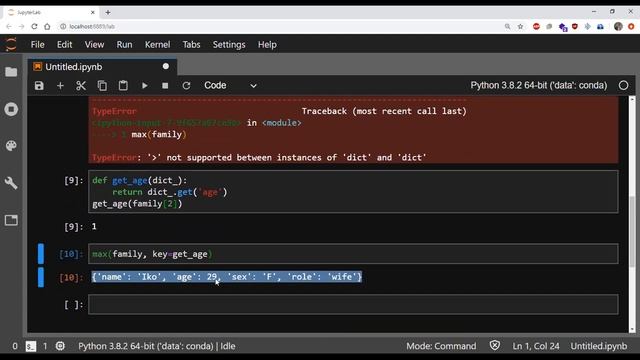Screen dimensions: 640x360
Task: Collapse cell 10 input via blue bar
Action: [x=41, y=254]
